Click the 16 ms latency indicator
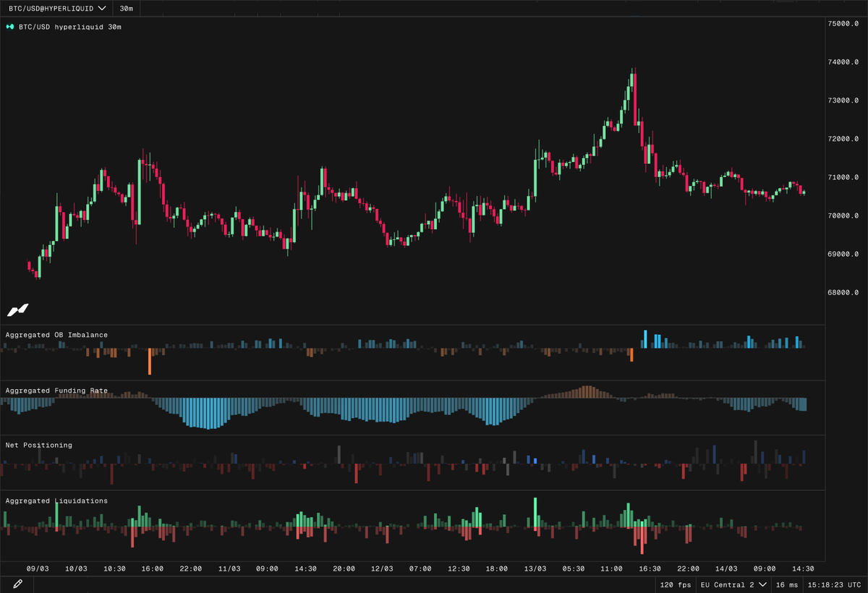Screen dimensions: 868x593 (x=787, y=584)
